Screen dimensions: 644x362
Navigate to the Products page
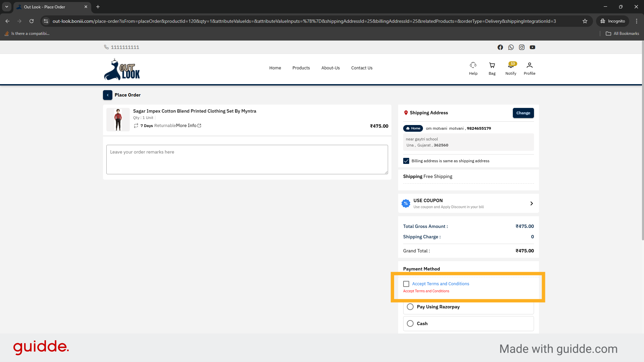(x=301, y=68)
